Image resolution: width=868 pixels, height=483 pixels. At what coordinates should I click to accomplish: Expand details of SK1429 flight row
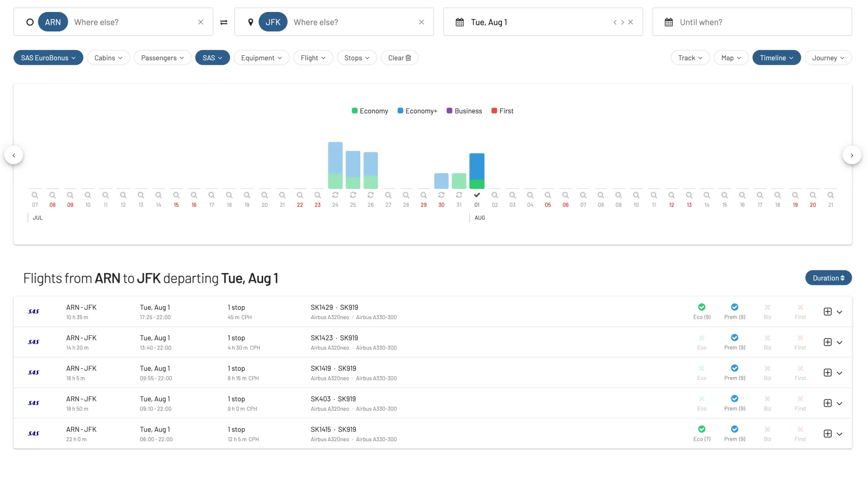click(x=840, y=312)
